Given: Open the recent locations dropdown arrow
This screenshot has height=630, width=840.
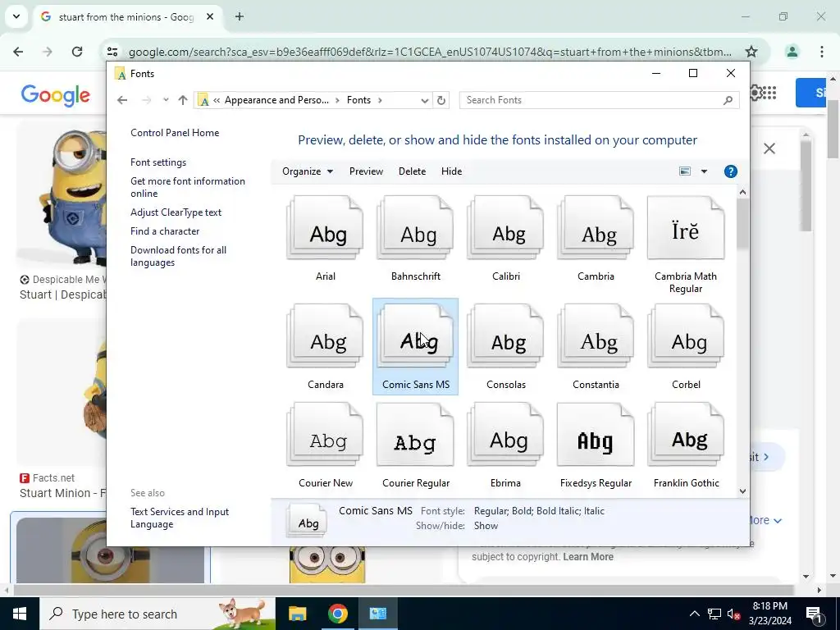Looking at the screenshot, I should pos(166,100).
